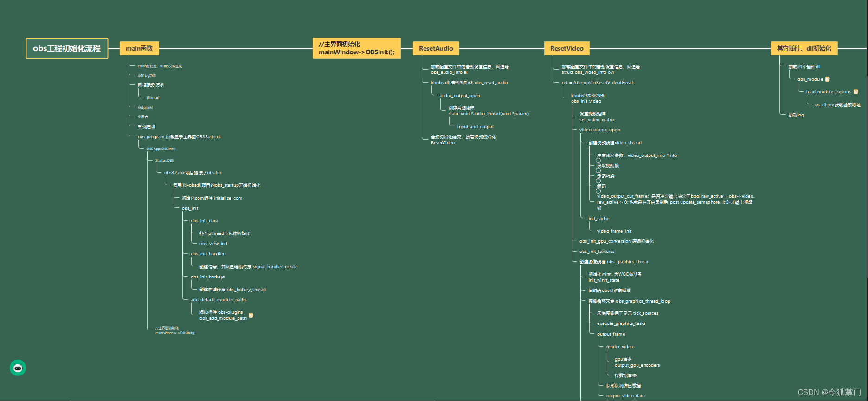Viewport: 868px width, 401px height.
Task: Select the yellow mainWindow->OBSInit() branch node
Action: point(357,48)
